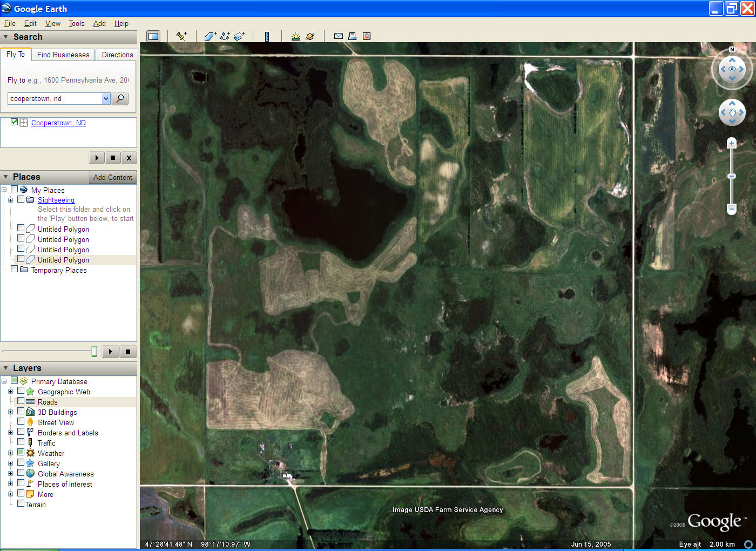
Task: Open the Add menu
Action: 99,24
